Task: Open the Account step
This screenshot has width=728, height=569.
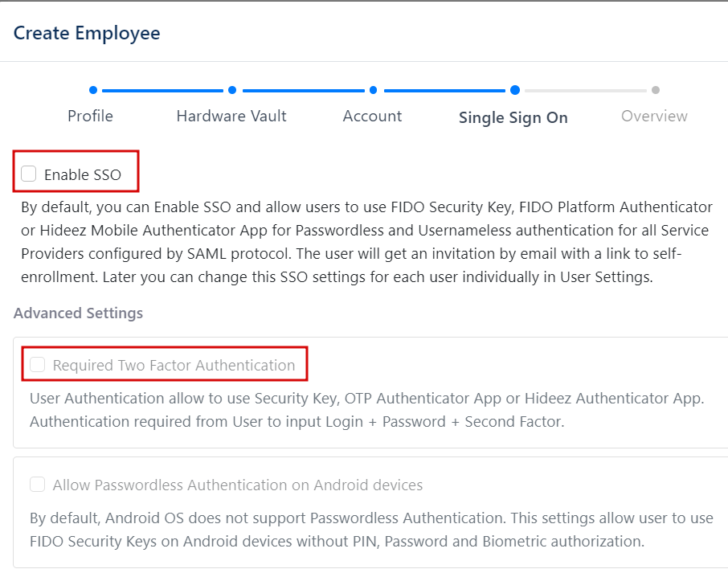Action: tap(372, 116)
